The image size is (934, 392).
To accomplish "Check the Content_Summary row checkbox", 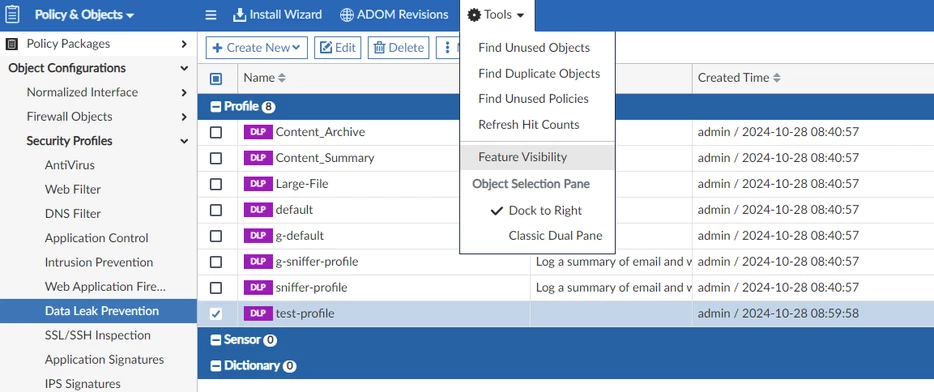I will click(x=216, y=158).
